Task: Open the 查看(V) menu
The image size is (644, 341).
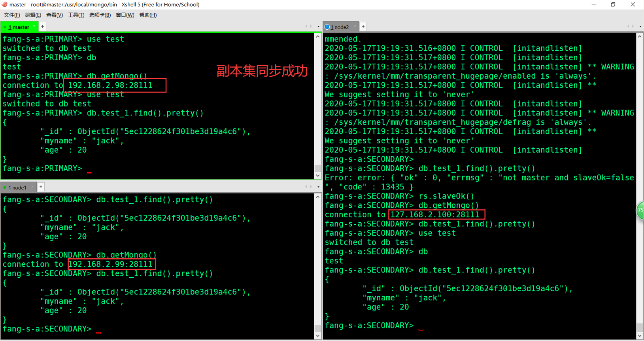Action: pyautogui.click(x=54, y=15)
